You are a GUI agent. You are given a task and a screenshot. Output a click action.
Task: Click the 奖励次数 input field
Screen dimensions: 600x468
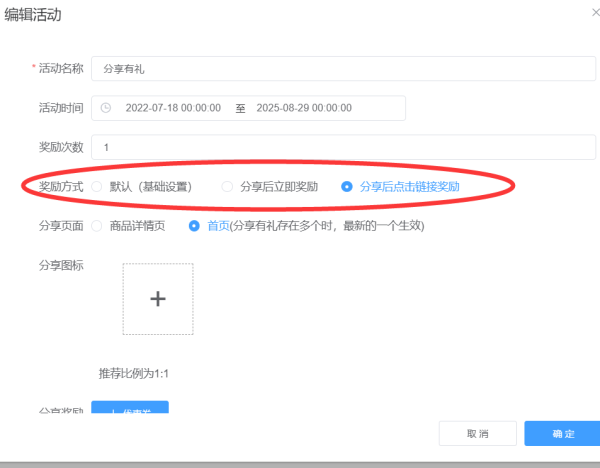[342, 147]
